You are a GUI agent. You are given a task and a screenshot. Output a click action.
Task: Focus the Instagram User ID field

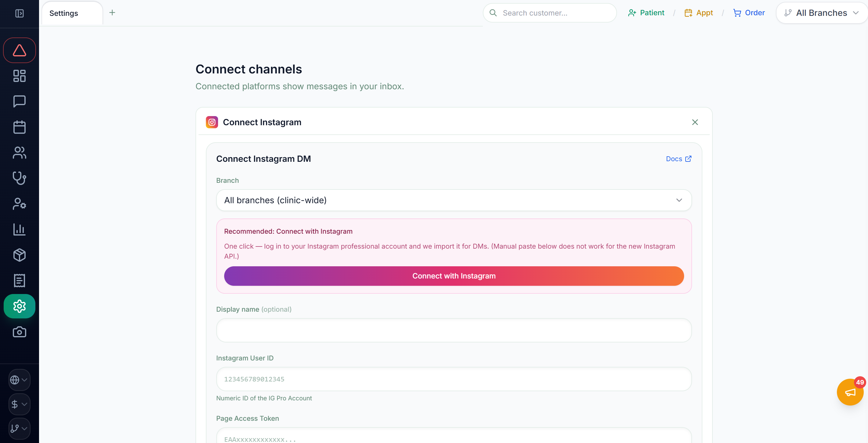454,379
